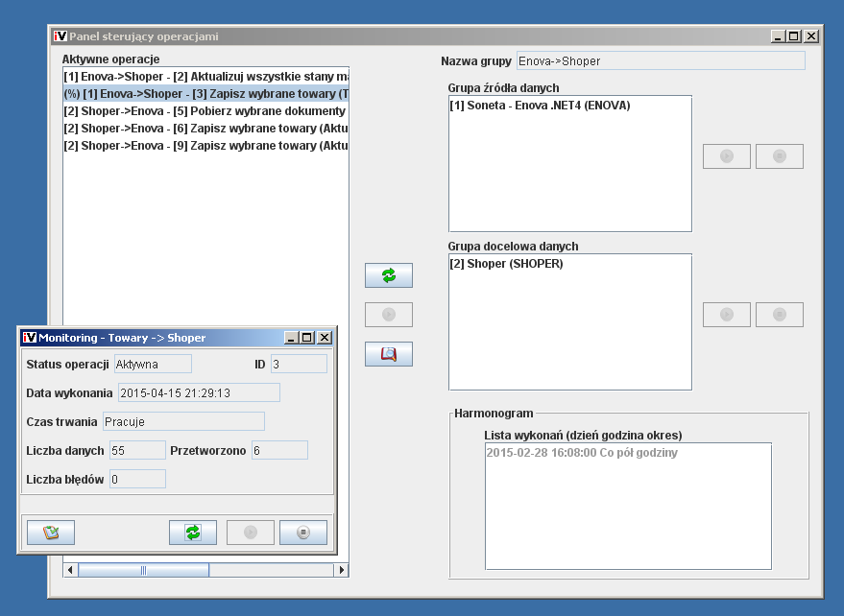This screenshot has width=844, height=616.
Task: Click the green refresh button in the Monitoring window
Action: tap(193, 533)
